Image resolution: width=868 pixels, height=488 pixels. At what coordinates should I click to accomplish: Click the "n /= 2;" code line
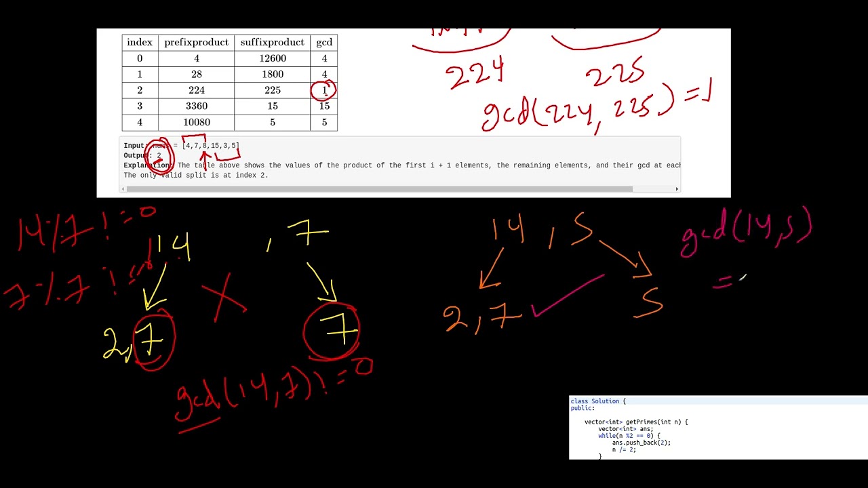point(624,449)
